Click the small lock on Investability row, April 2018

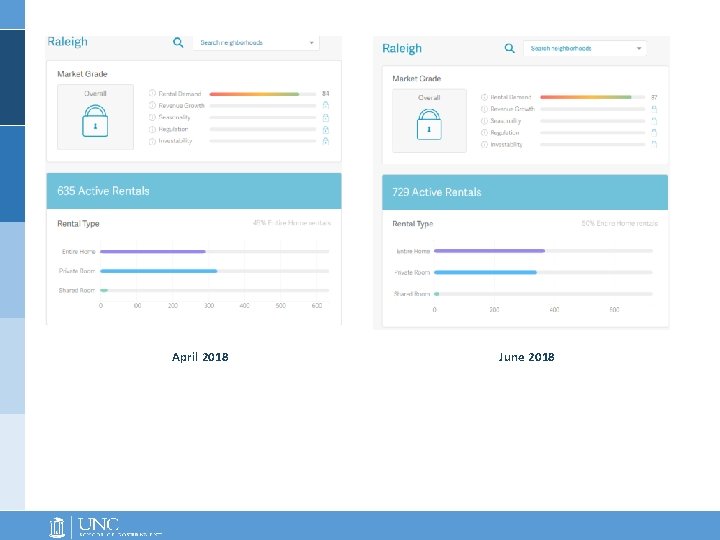coord(326,141)
